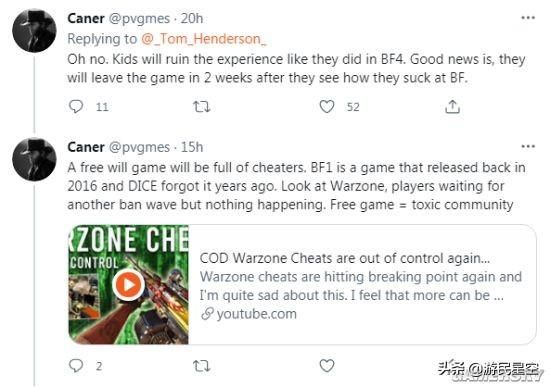Play the Warzone Cheats video
The height and width of the screenshot is (387, 550).
(128, 285)
